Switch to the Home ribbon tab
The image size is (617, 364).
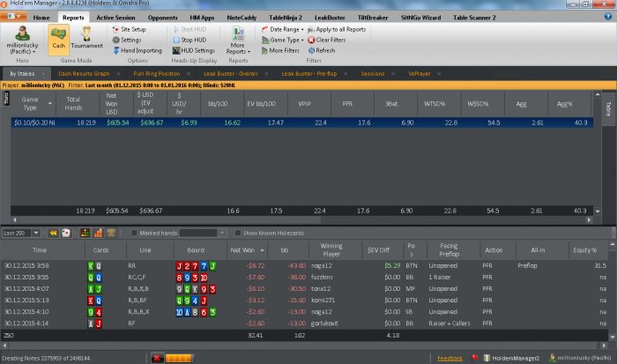[41, 18]
